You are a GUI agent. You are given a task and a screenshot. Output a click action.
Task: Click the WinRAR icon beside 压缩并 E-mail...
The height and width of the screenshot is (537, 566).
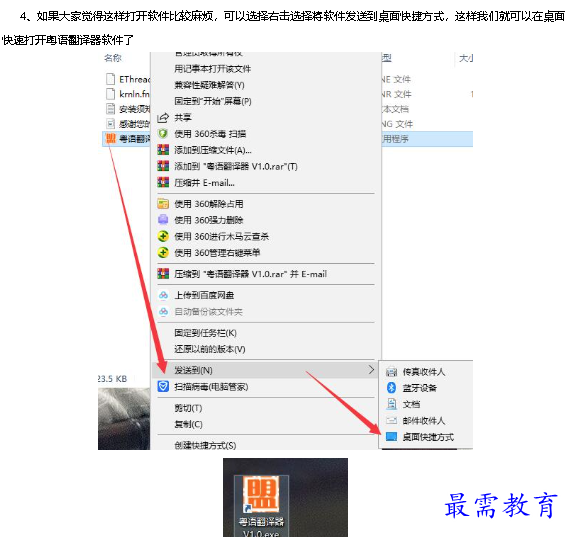(x=163, y=183)
